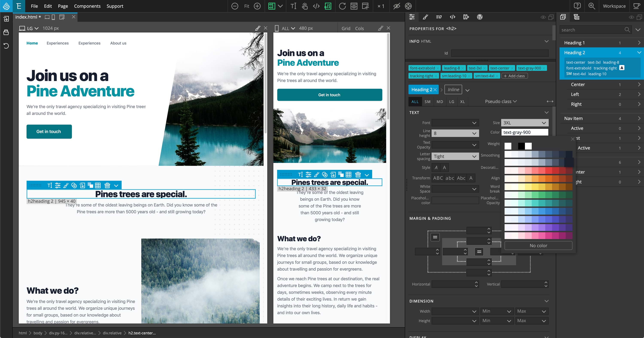Remove the text-gray-900 class tag
The height and width of the screenshot is (338, 644).
[x=544, y=68]
